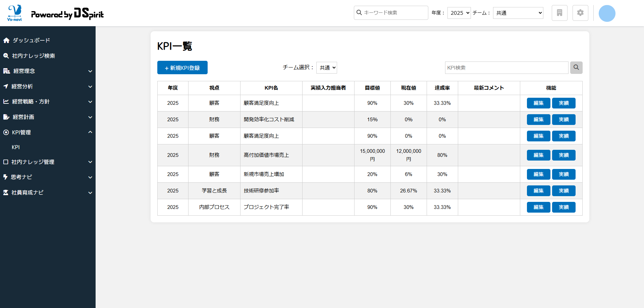Expand the 社内ナレッジ管理 menu chevron
Screen dimensions: 644x308
point(90,162)
